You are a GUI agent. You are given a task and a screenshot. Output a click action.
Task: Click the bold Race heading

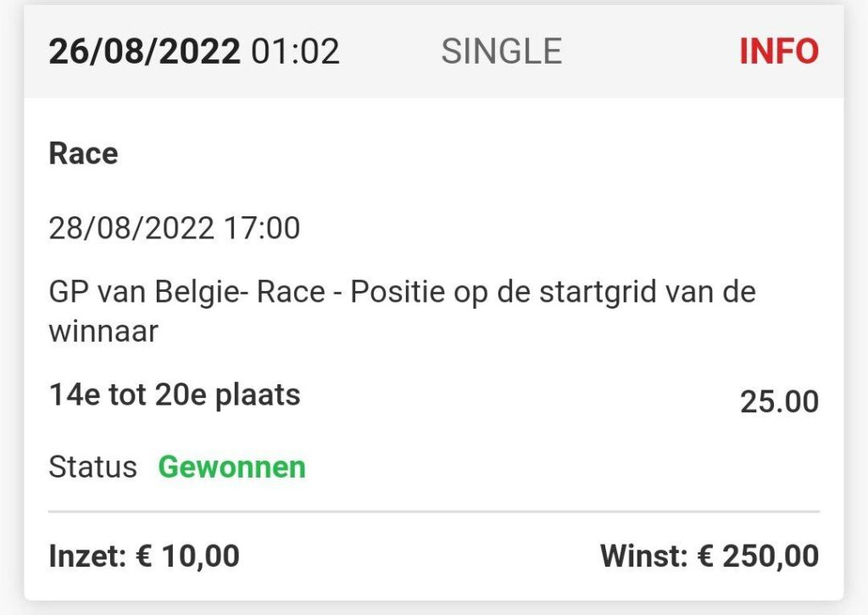83,154
